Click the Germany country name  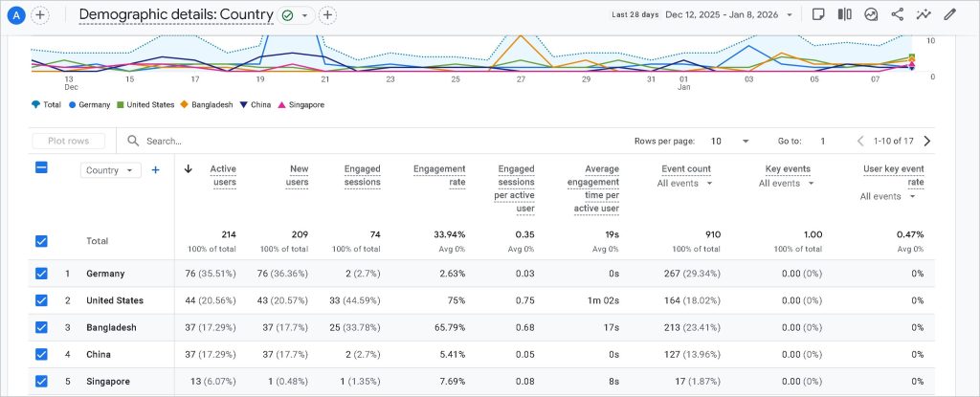pos(105,274)
